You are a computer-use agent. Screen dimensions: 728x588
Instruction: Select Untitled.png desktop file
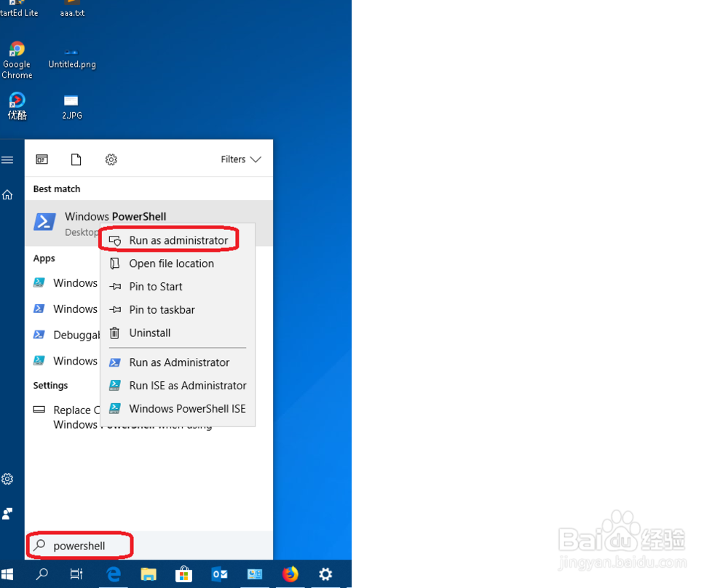tap(72, 57)
